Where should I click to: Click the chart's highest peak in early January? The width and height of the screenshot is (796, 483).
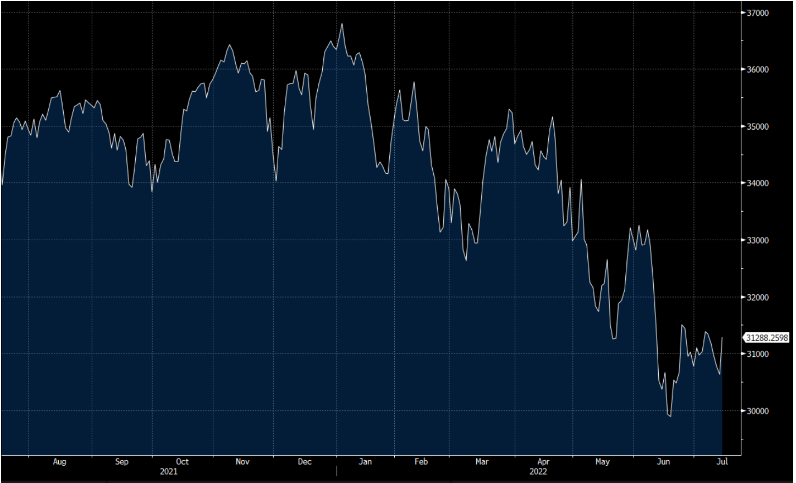point(341,24)
